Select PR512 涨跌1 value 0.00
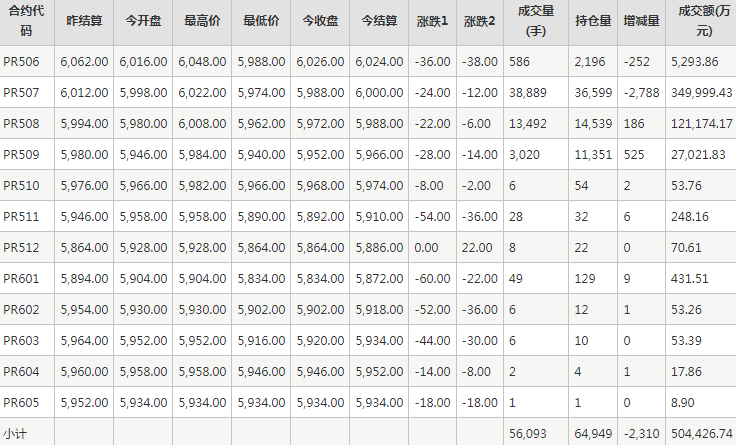This screenshot has height=445, width=736. 426,247
